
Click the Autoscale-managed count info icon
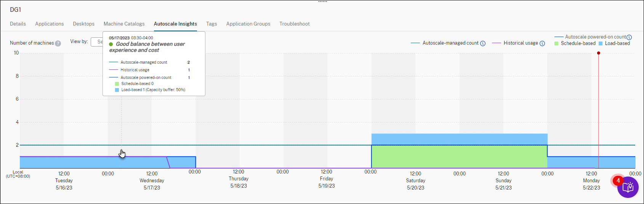tap(483, 43)
